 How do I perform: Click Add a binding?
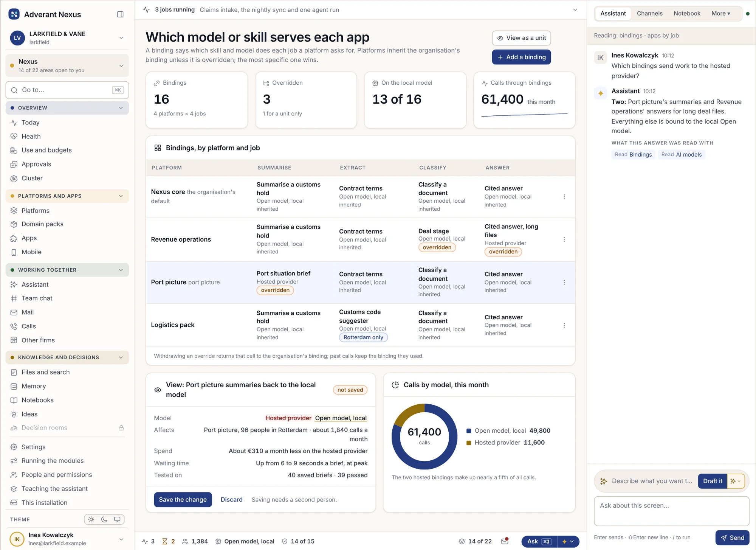pos(521,57)
